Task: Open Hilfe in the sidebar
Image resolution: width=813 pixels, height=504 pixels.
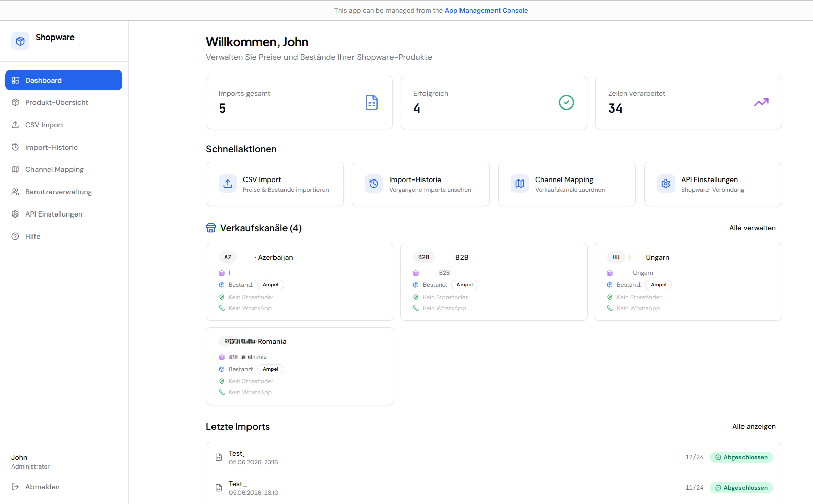Action: click(x=63, y=236)
